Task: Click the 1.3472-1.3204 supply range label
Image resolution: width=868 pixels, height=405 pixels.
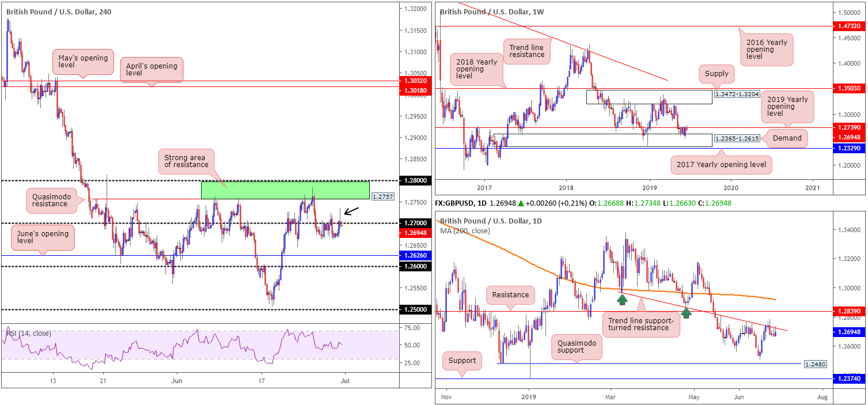Action: 737,93
